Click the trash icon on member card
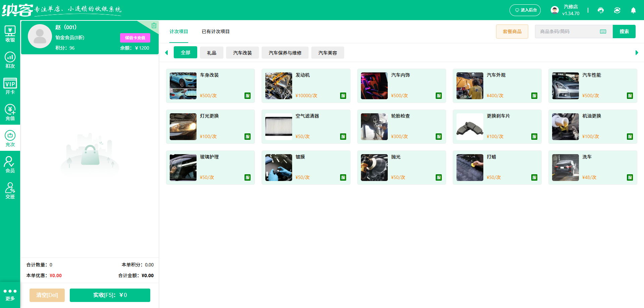 click(154, 25)
